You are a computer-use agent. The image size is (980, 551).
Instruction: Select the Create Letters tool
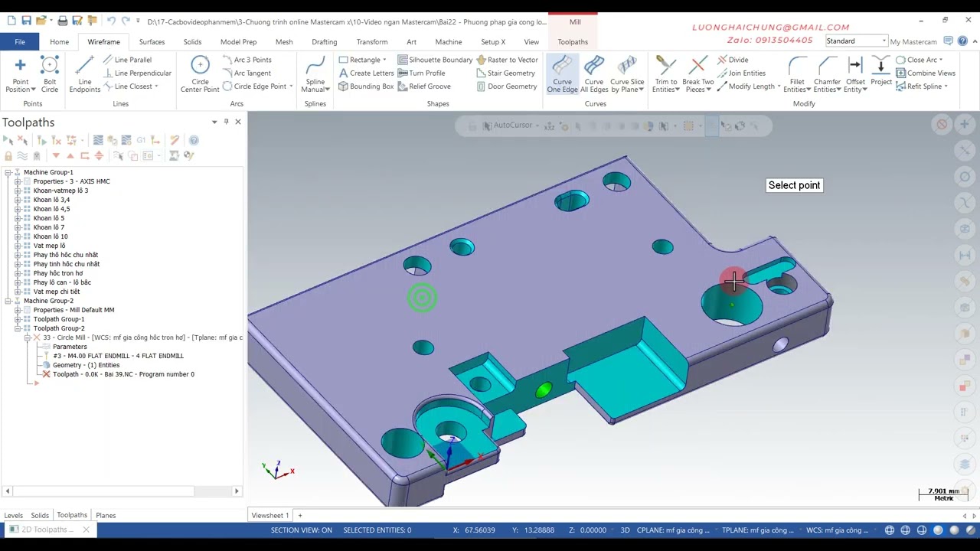coord(366,73)
